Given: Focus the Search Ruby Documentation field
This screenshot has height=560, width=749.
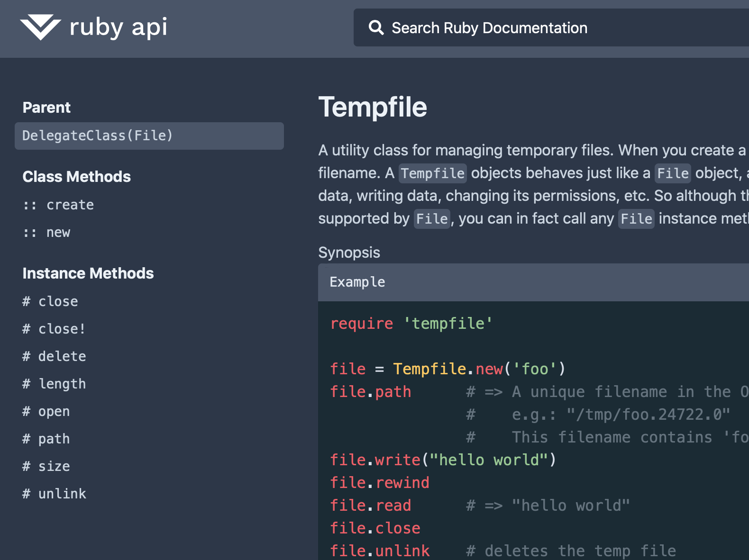Looking at the screenshot, I should pos(551,27).
